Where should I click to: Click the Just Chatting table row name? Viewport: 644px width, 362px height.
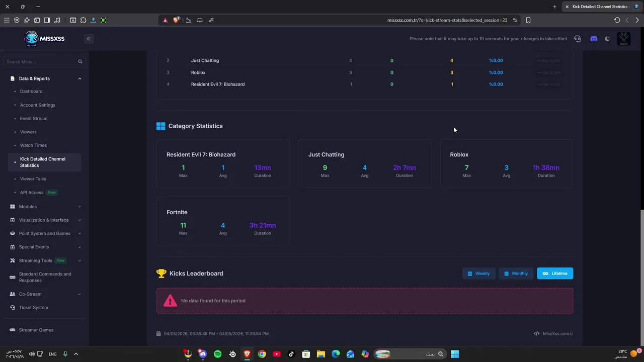tap(205, 60)
